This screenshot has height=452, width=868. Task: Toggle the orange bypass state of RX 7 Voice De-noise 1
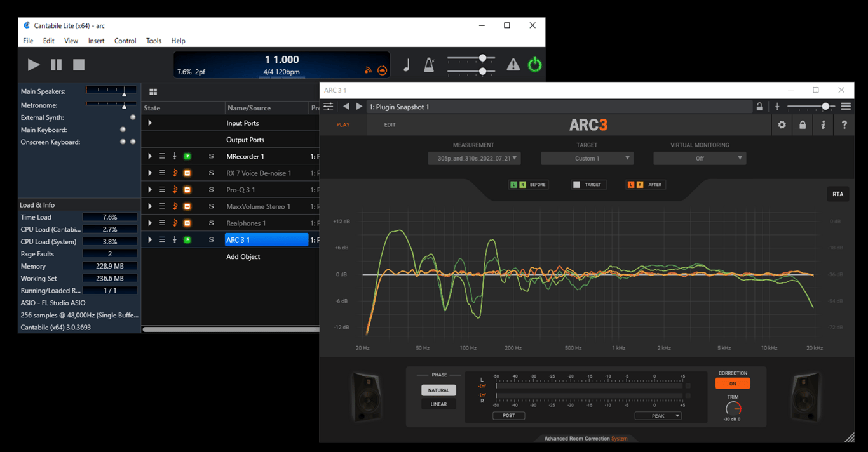click(187, 173)
